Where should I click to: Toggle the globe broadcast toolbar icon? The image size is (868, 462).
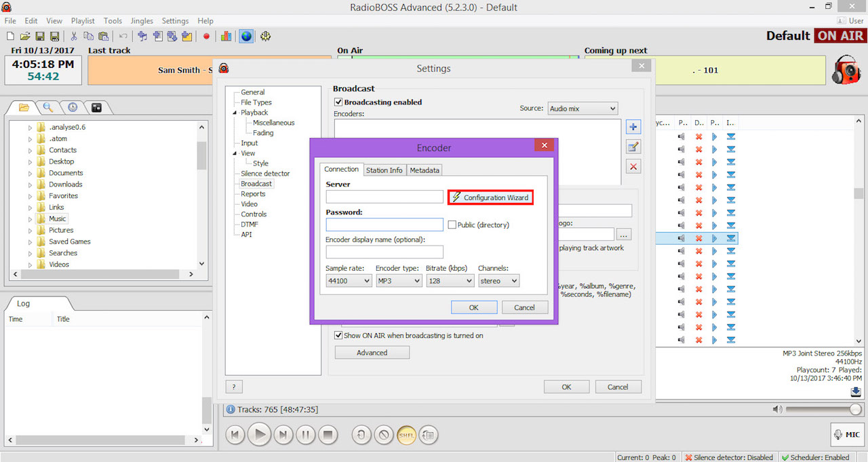tap(246, 36)
